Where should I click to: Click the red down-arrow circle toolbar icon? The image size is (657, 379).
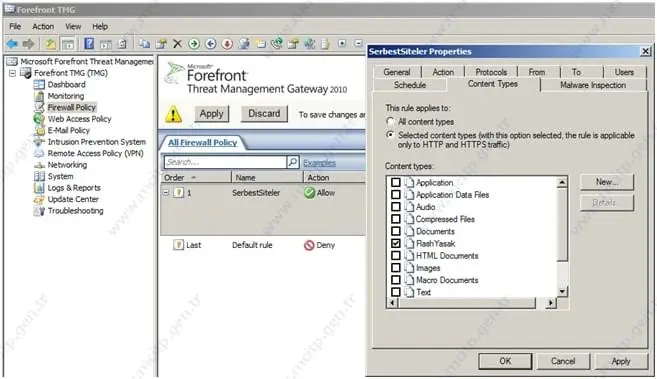[227, 44]
